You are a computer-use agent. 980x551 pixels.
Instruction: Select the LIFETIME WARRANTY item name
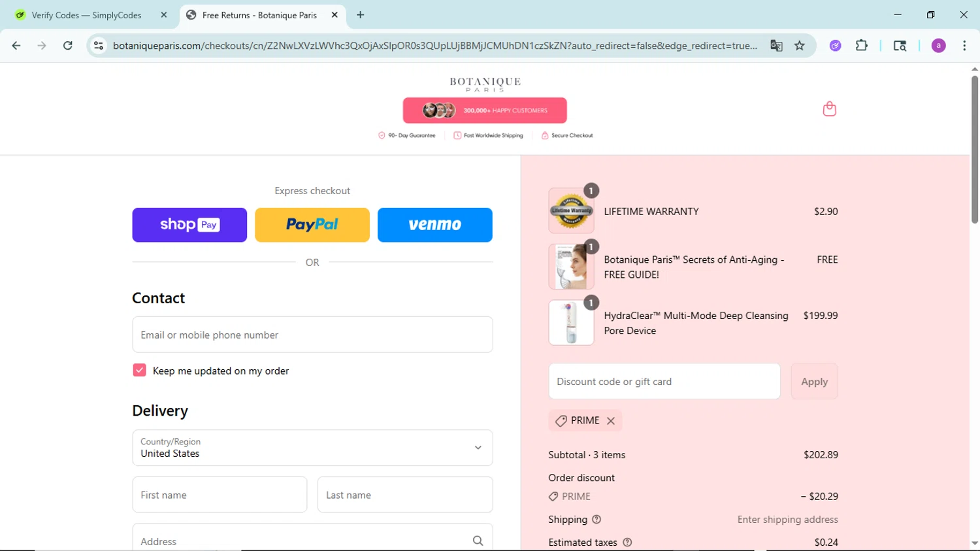(x=651, y=211)
